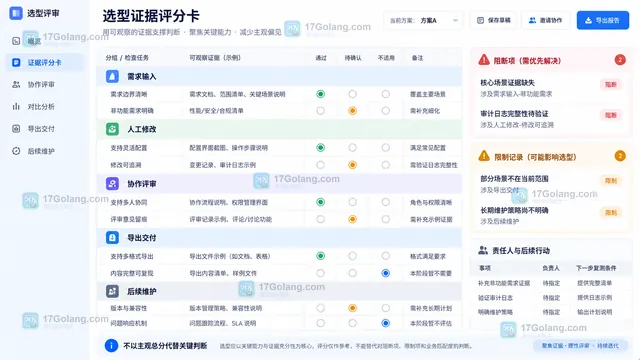Open 后续维护 clock icon in the sidebar

pos(16,151)
